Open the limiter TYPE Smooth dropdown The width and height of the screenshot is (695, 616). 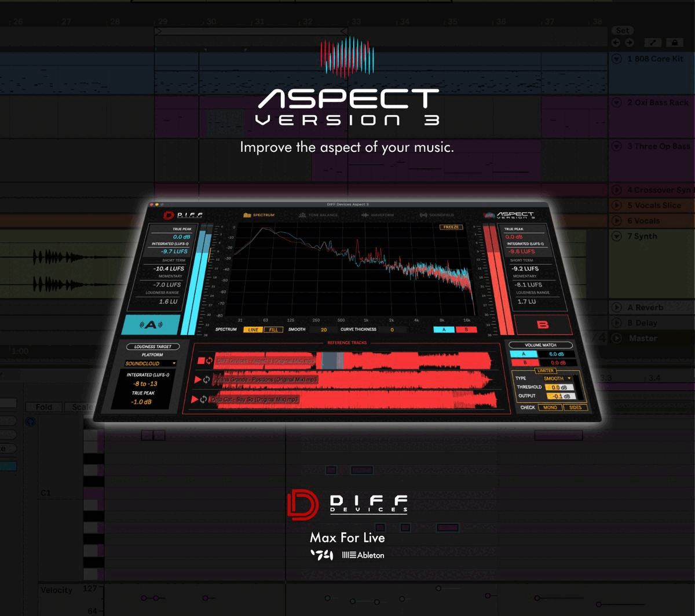(557, 378)
